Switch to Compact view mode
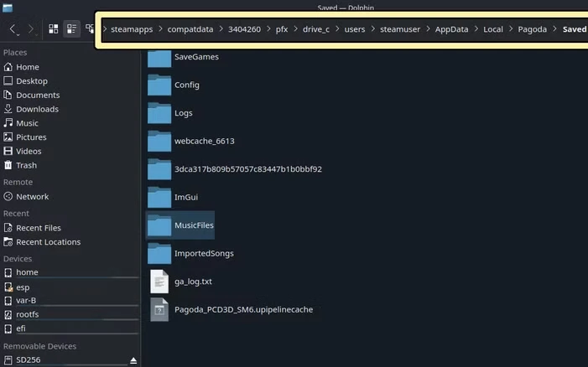 click(x=71, y=28)
